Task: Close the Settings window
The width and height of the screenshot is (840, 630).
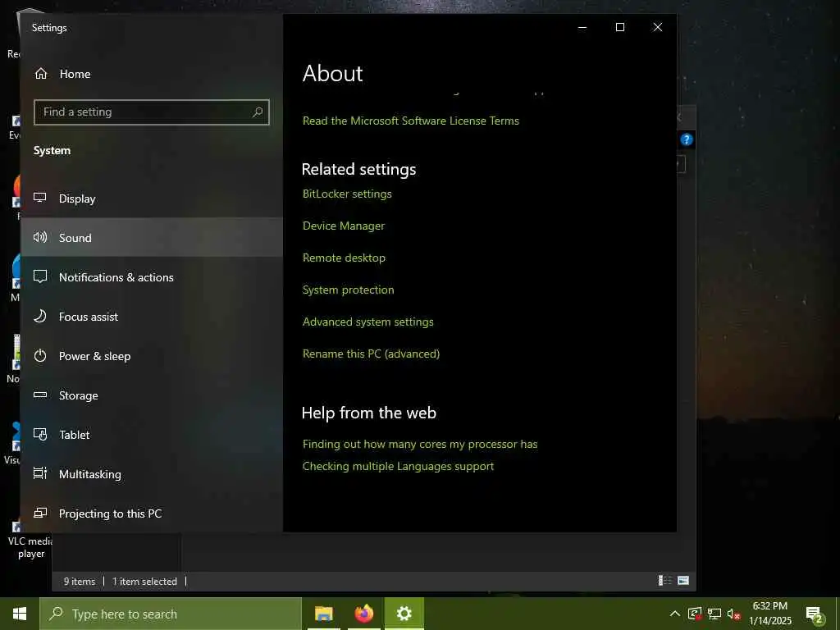Action: point(658,27)
